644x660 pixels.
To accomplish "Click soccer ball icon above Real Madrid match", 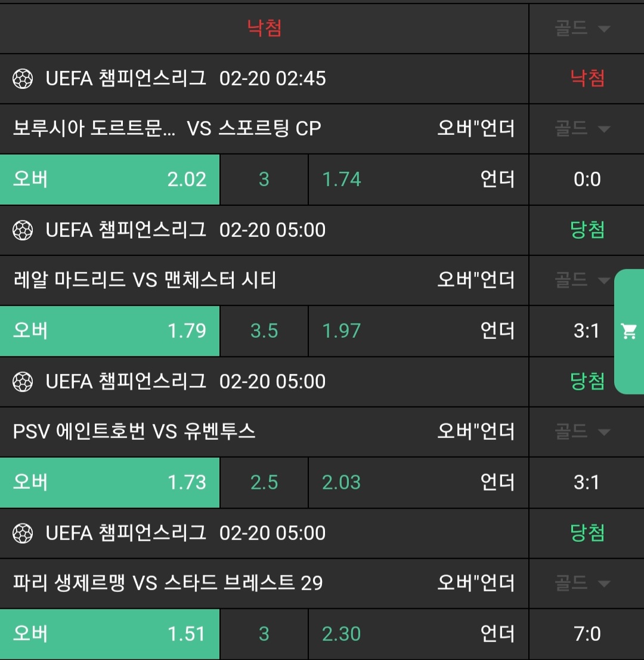I will click(23, 230).
